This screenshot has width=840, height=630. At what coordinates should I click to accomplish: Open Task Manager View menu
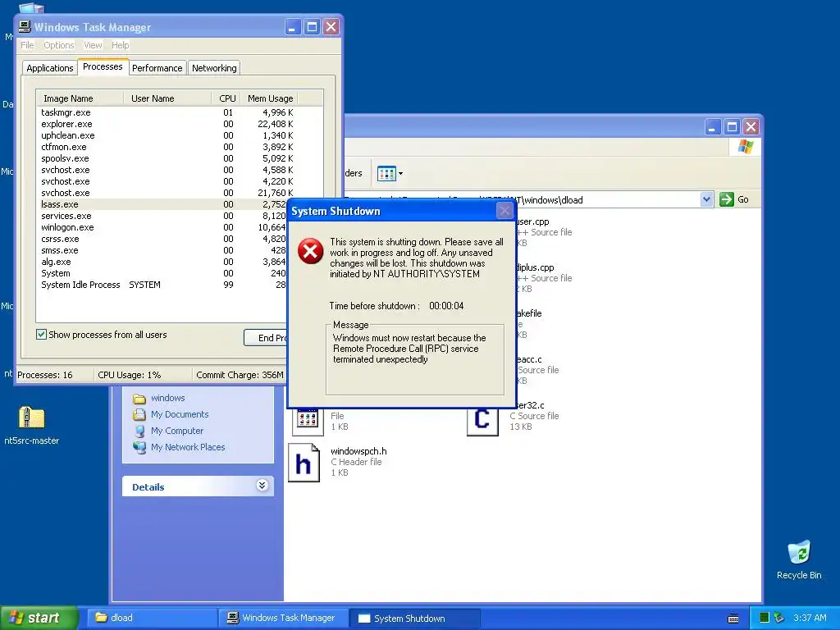coord(93,45)
